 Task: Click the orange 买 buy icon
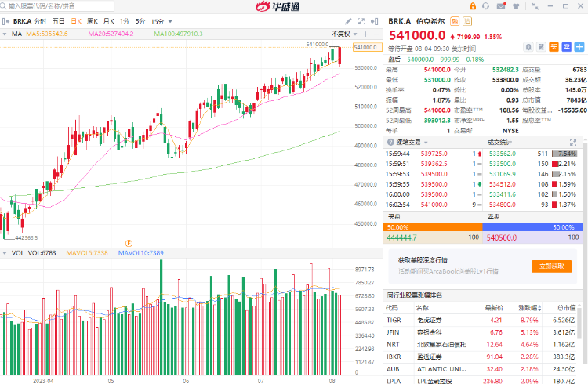554,47
